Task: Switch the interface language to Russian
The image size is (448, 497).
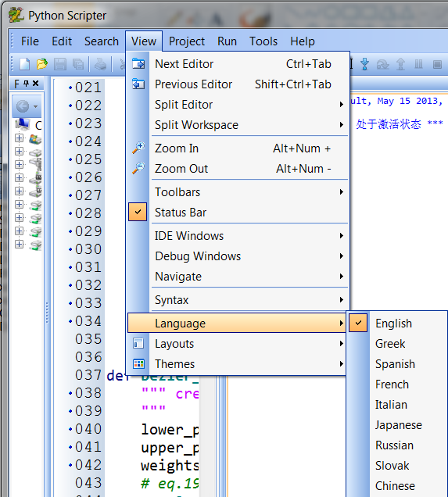Action: (398, 445)
